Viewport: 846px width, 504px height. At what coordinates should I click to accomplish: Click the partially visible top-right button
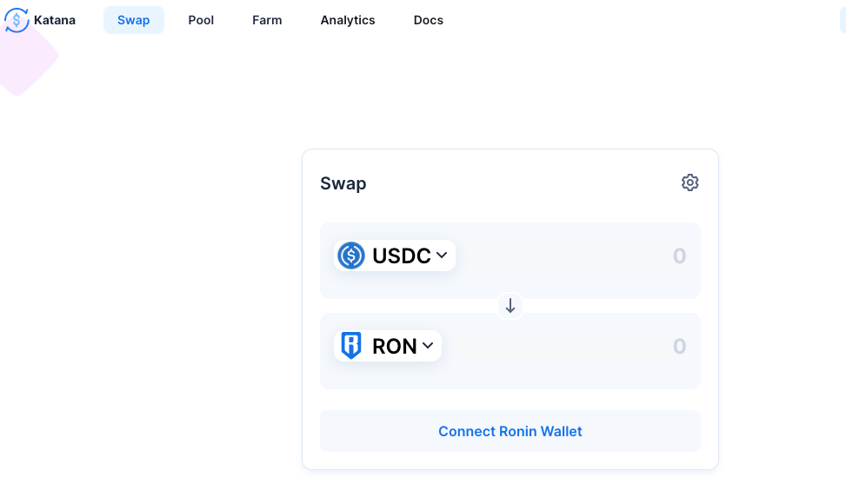[843, 20]
